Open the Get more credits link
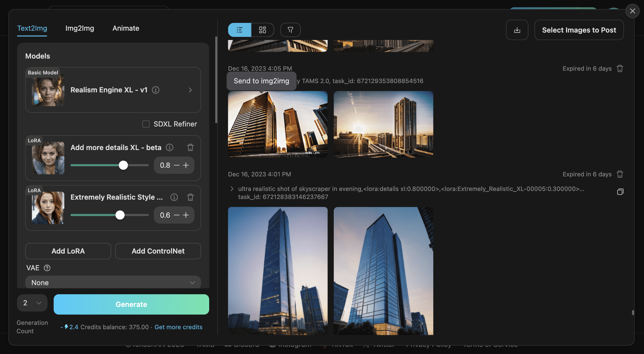The image size is (644, 354). (x=179, y=327)
